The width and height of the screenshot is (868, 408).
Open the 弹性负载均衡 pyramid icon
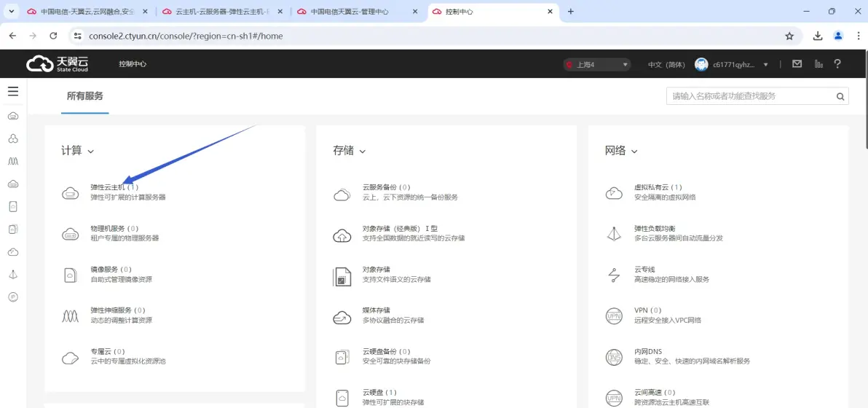[614, 234]
